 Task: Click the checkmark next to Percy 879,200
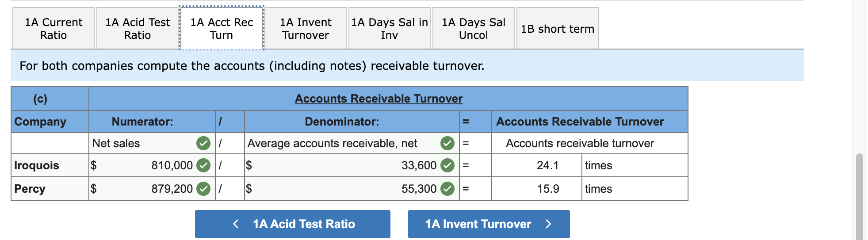[x=203, y=189]
